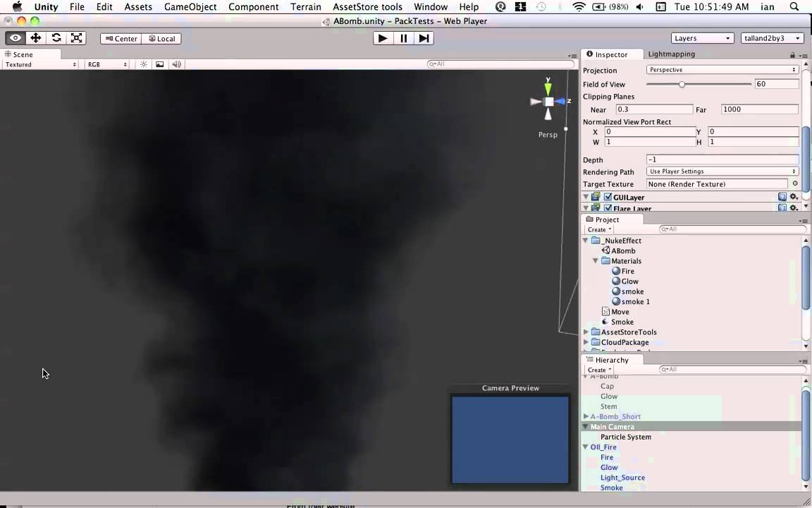The width and height of the screenshot is (812, 508).
Task: Open the talland2by3 layout dropdown
Action: click(x=772, y=38)
